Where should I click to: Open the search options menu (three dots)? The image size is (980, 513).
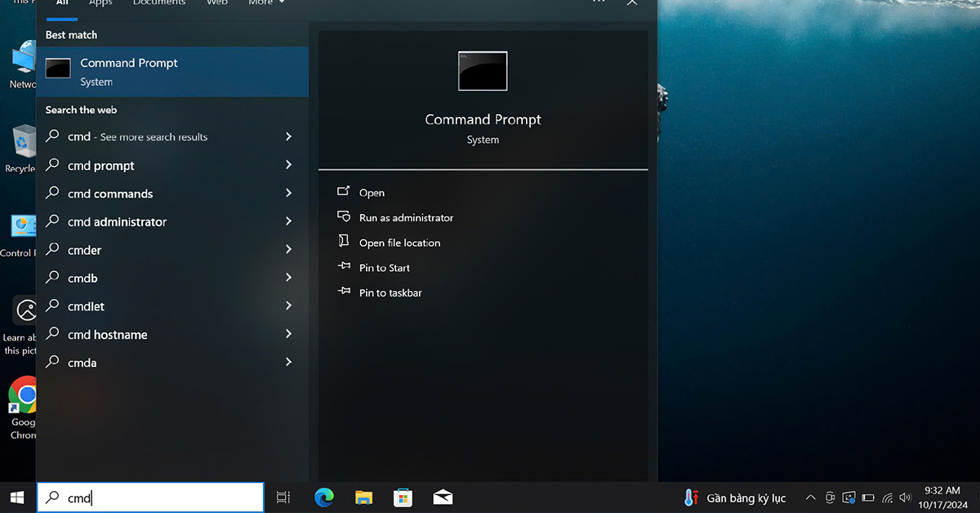pyautogui.click(x=599, y=3)
